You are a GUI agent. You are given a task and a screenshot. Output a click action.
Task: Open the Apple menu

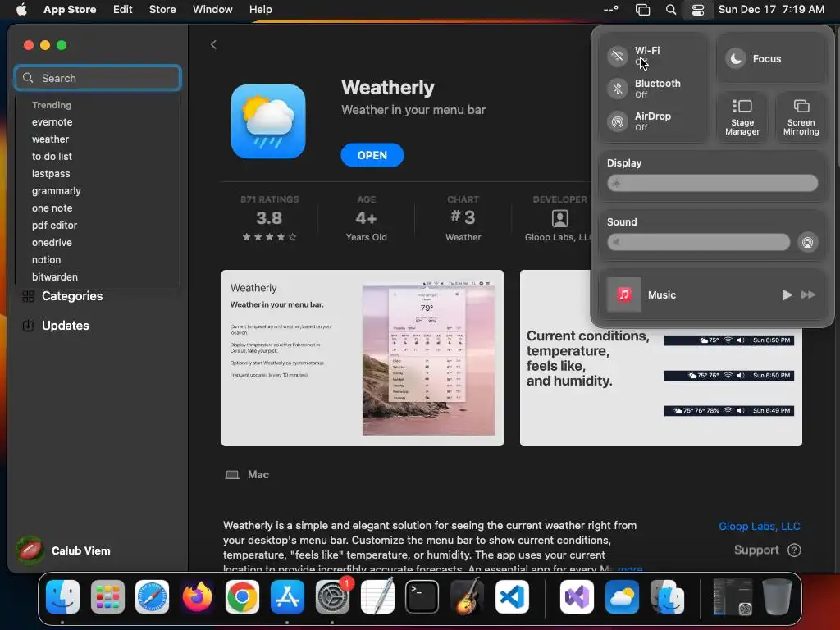(21, 10)
